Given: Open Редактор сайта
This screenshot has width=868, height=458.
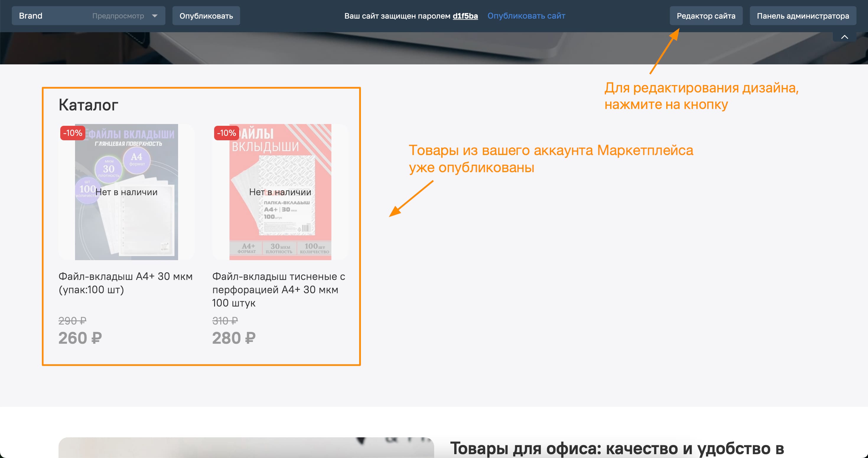Looking at the screenshot, I should pos(706,16).
